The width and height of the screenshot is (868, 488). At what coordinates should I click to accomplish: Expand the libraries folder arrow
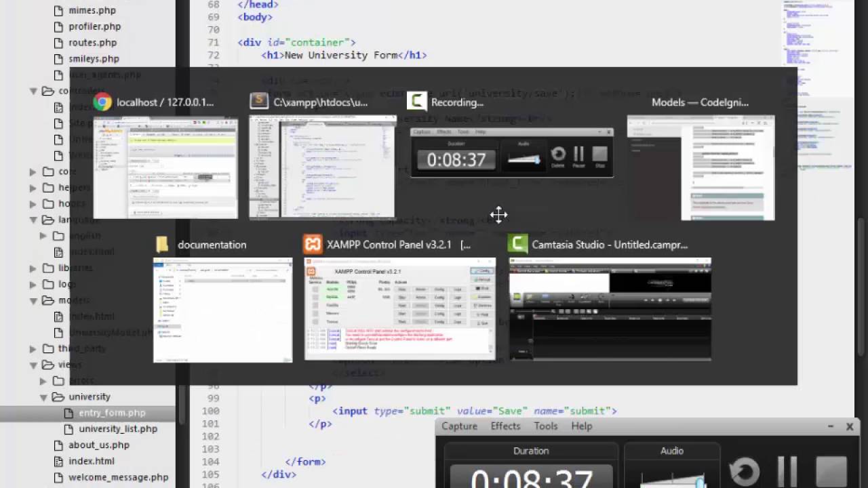(x=33, y=268)
